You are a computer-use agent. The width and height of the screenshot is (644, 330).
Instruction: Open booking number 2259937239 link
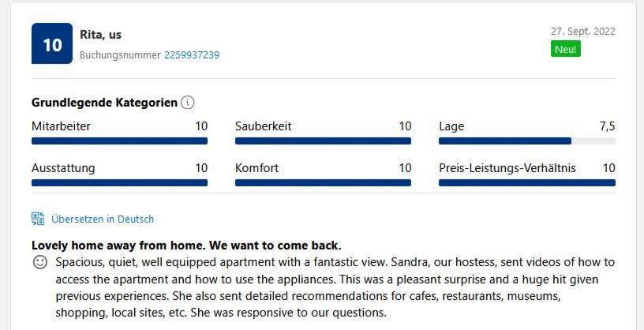click(x=192, y=55)
